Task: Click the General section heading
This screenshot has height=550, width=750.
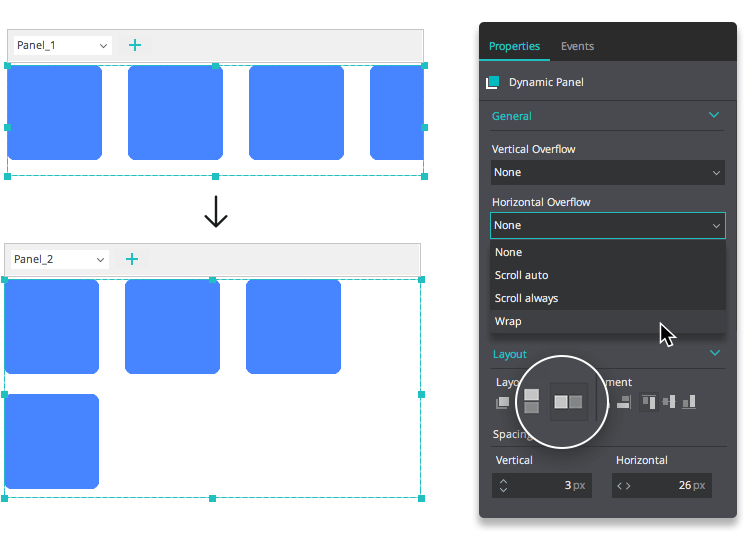Action: (511, 116)
